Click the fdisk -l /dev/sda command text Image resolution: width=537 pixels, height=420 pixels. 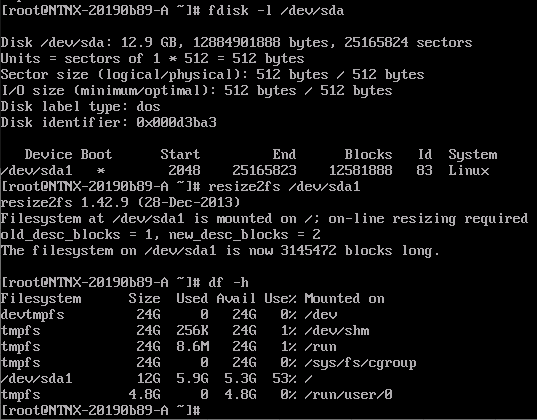coord(276,11)
